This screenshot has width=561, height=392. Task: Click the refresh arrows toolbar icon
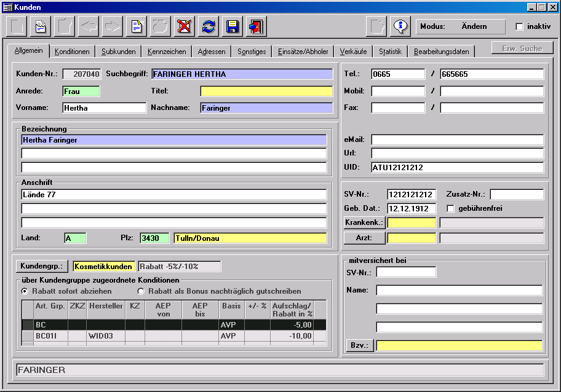tap(209, 26)
